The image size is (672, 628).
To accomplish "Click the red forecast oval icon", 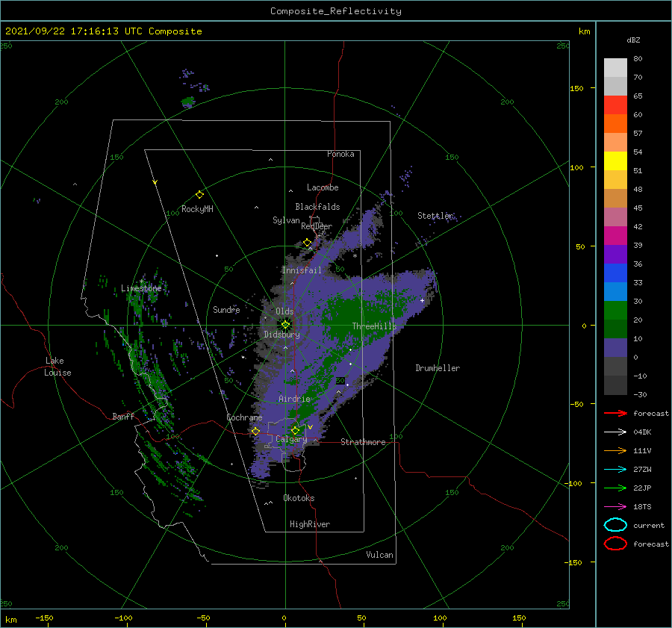I will pyautogui.click(x=615, y=544).
